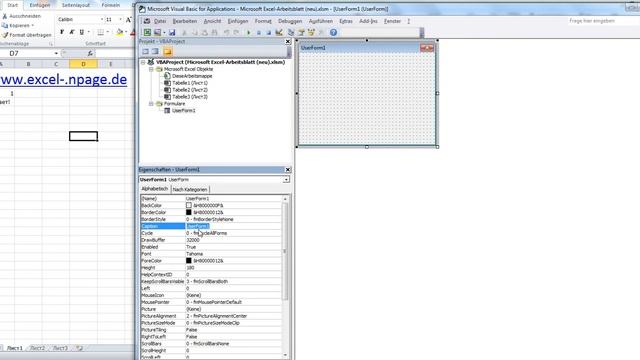640x360 pixels.
Task: Select DieseArbeitsmappe in project tree
Action: 192,76
